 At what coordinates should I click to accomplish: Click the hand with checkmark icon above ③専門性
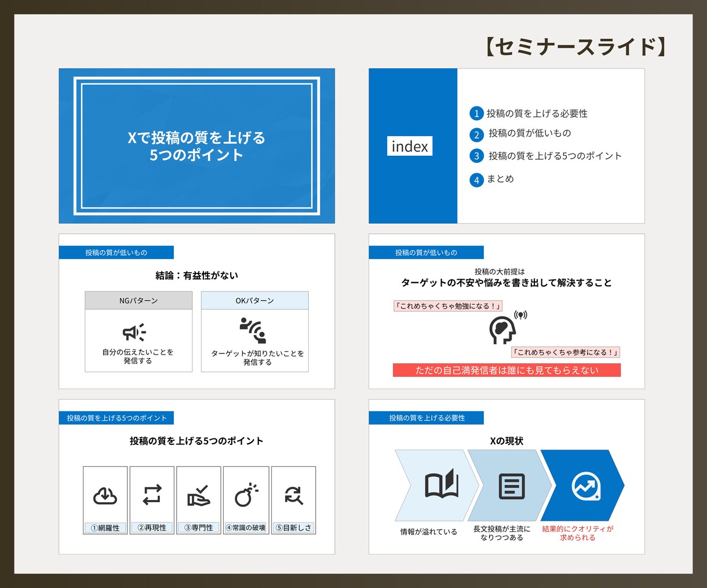(x=199, y=495)
